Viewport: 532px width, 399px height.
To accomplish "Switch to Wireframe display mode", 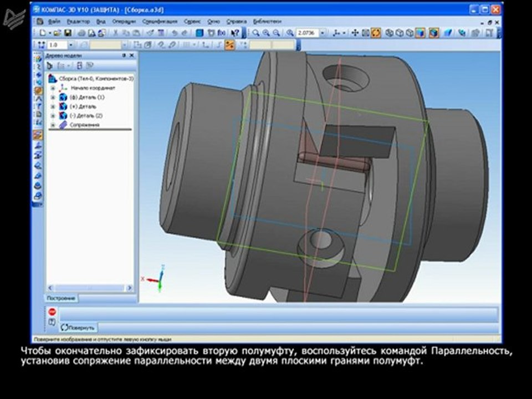I will click(x=390, y=33).
